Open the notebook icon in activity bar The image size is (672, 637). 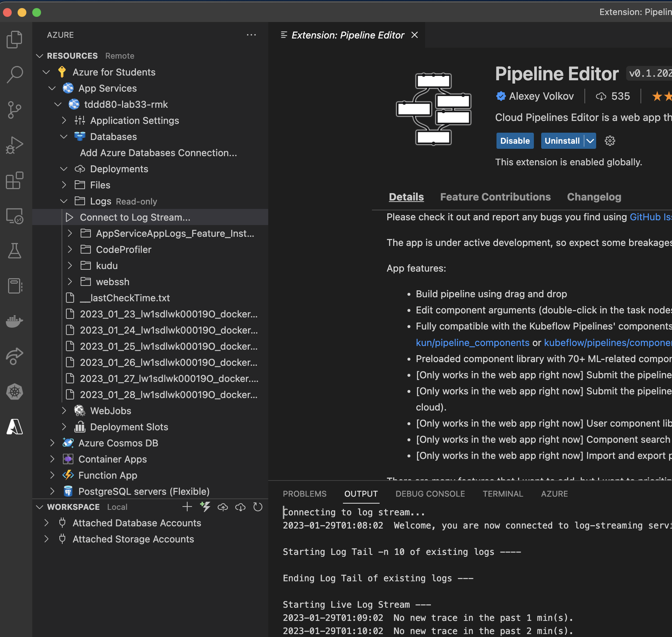(15, 286)
